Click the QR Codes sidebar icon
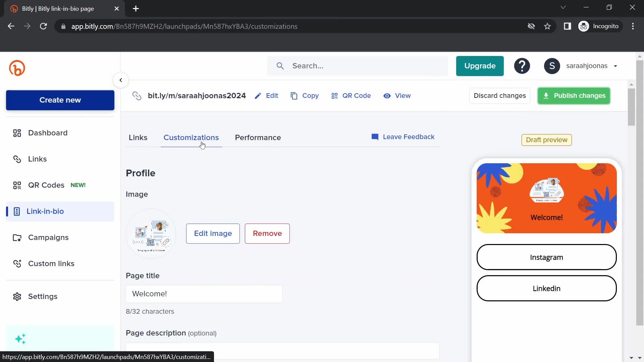 pyautogui.click(x=16, y=185)
